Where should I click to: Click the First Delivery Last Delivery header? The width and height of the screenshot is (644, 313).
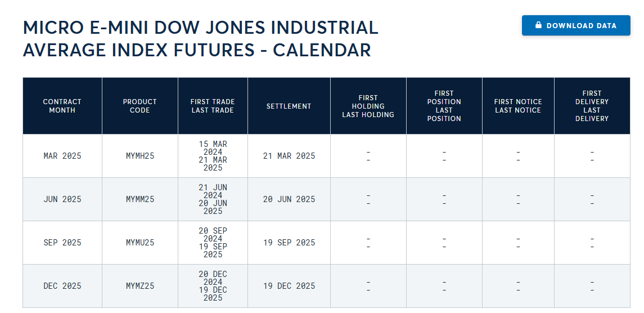[592, 106]
